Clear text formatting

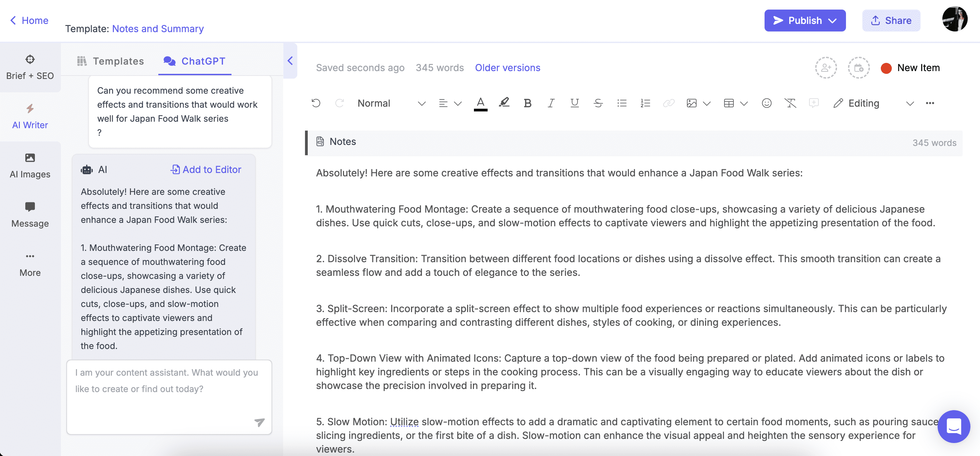pyautogui.click(x=790, y=103)
